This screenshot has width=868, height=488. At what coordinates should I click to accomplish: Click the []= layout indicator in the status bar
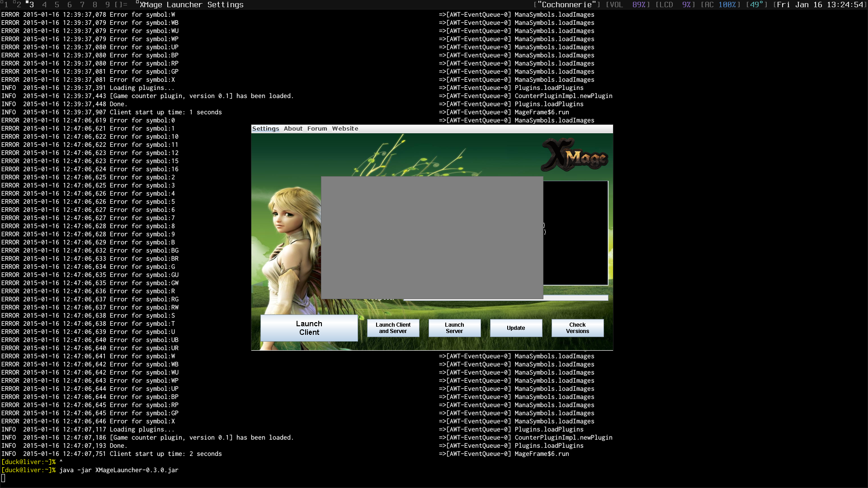pyautogui.click(x=121, y=5)
